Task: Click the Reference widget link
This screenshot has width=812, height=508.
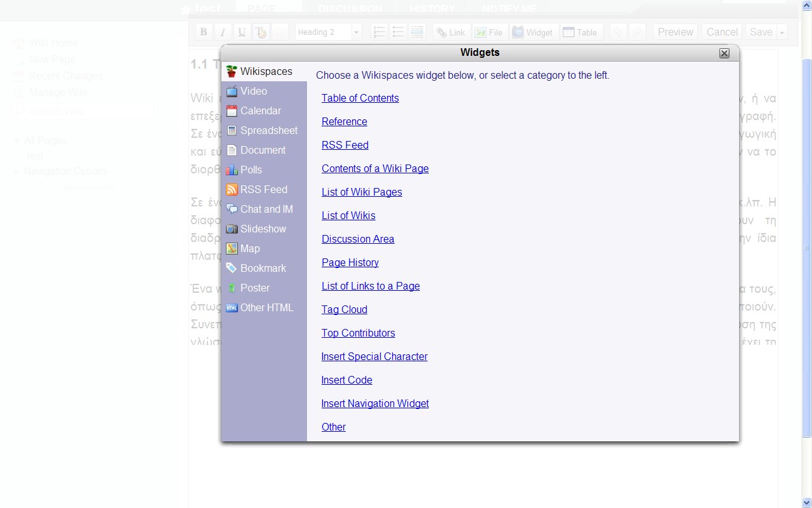Action: (344, 121)
